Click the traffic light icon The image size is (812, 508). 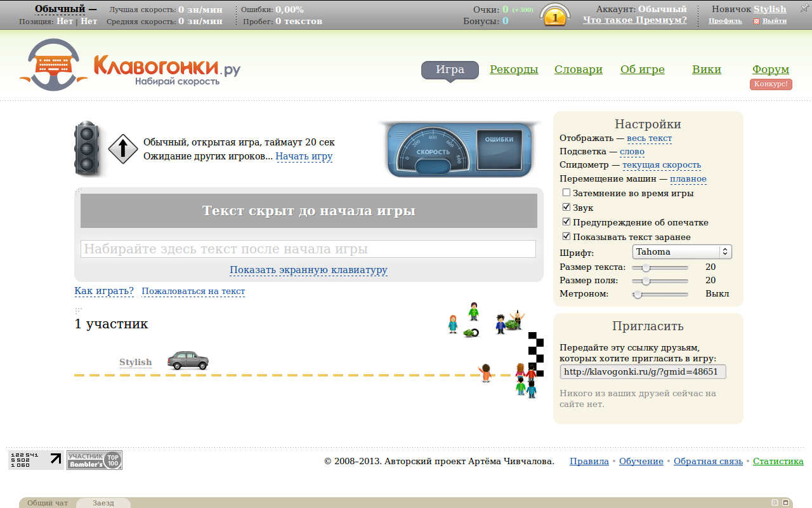(86, 149)
